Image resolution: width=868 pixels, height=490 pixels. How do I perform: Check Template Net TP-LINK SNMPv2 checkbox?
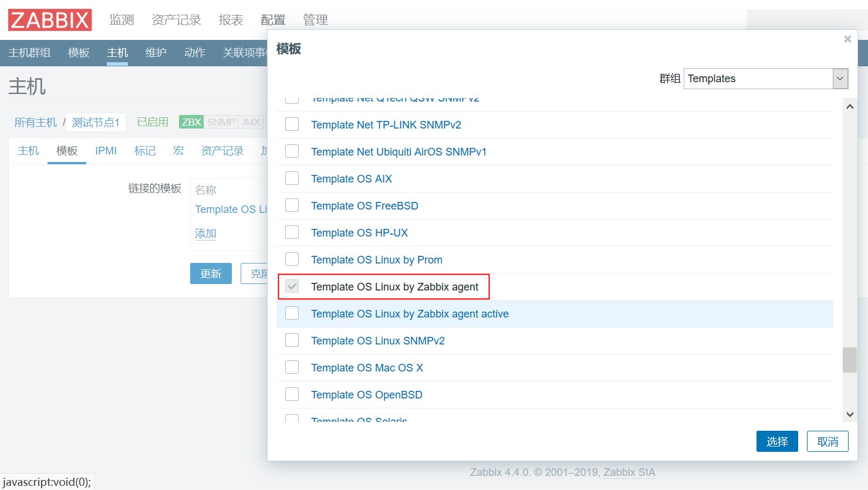point(292,124)
